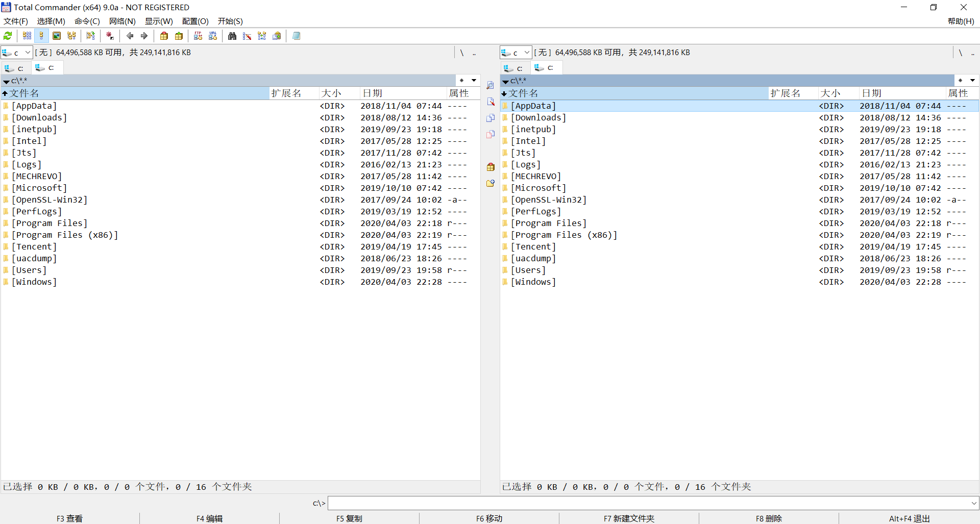Click F6 移动 button
The image size is (980, 524).
click(489, 518)
